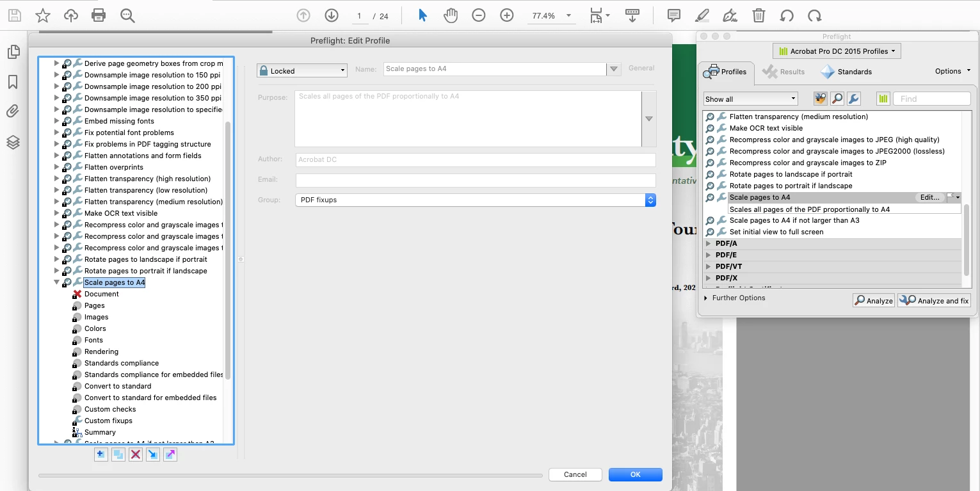Go to previous page with up arrow
The width and height of the screenshot is (980, 491).
tap(303, 15)
